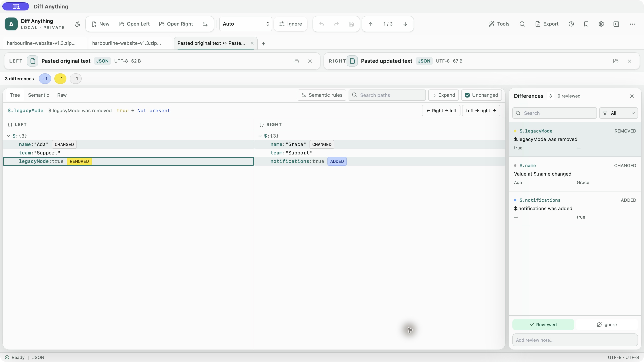The width and height of the screenshot is (644, 362).
Task: Open the more options ellipsis menu
Action: pyautogui.click(x=632, y=24)
